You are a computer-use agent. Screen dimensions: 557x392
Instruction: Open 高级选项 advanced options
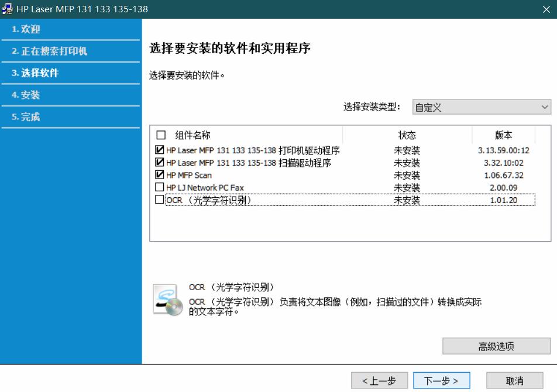click(496, 346)
